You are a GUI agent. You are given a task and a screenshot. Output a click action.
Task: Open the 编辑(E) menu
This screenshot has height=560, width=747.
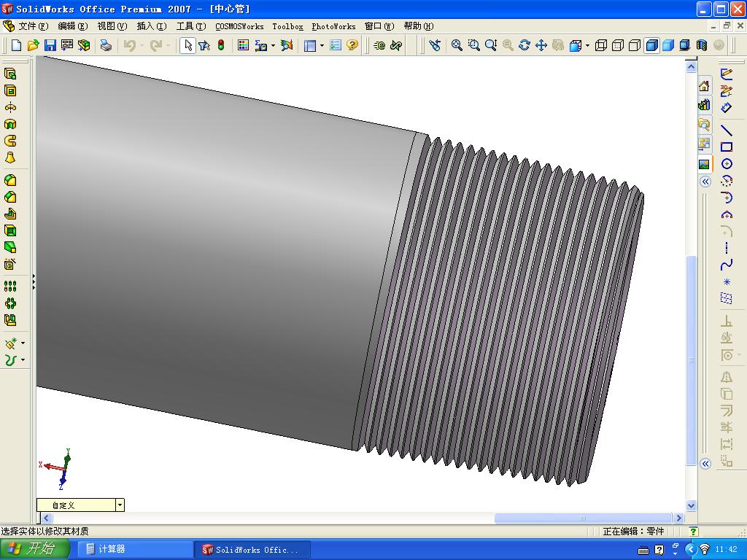tap(73, 26)
